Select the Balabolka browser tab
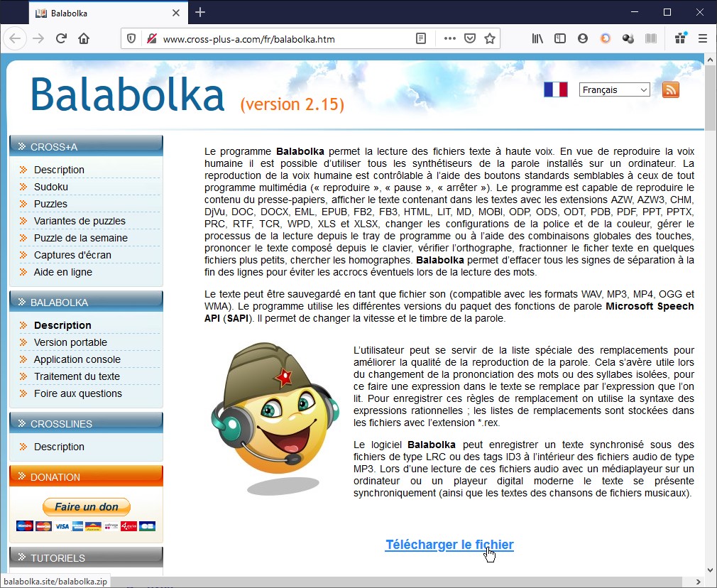The height and width of the screenshot is (588, 717). (107, 13)
